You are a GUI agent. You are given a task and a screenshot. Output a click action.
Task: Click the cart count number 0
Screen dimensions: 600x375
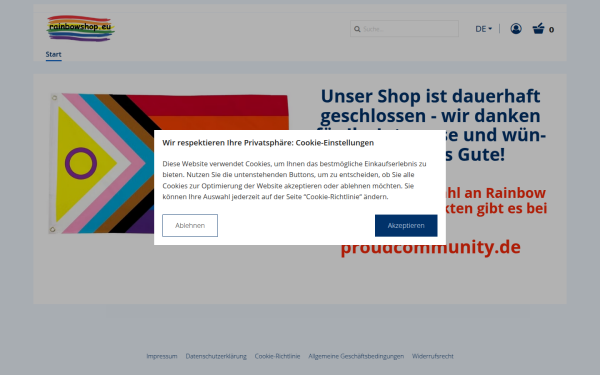click(x=551, y=30)
